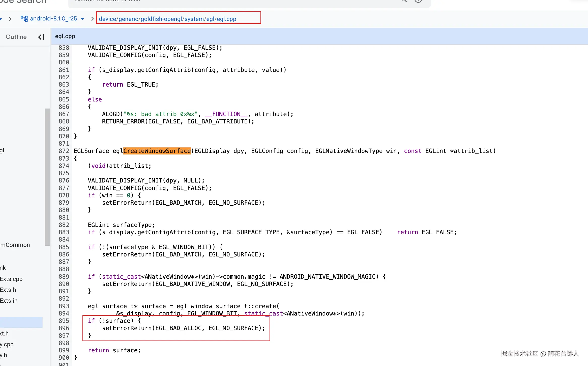Click highlighted CreateWindowSurface function name
Screen dimensions: 588x366
157,151
